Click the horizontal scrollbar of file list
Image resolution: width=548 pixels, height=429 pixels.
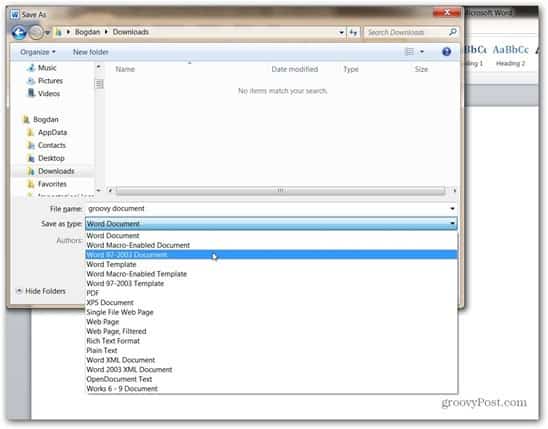[x=280, y=191]
